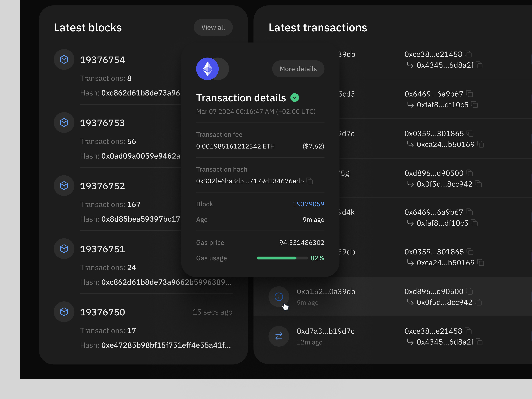Viewport: 532px width, 399px height.
Task: Click View all latest blocks
Action: click(x=213, y=27)
